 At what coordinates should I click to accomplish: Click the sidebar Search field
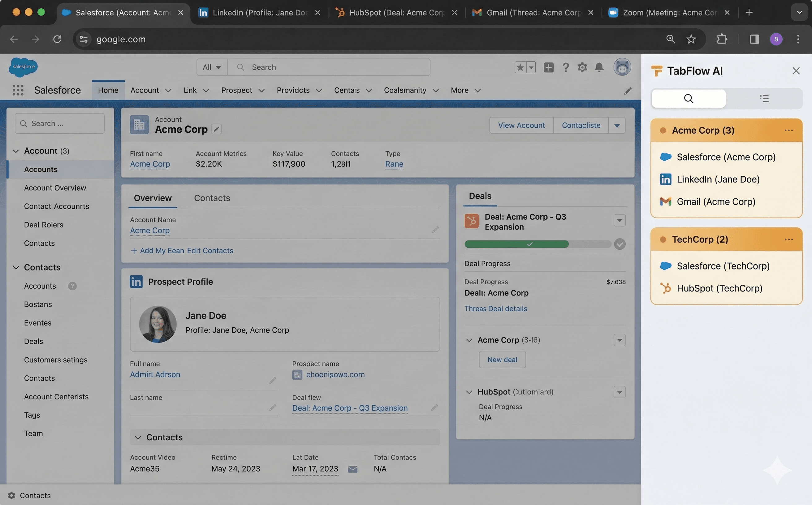[x=59, y=123]
